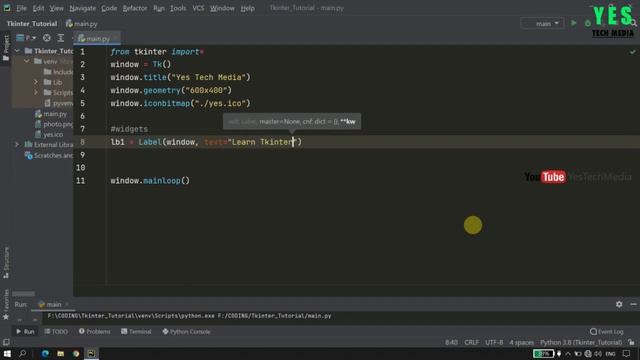Open Python 3.8 interpreter selector
This screenshot has height=360, width=640.
[581, 342]
